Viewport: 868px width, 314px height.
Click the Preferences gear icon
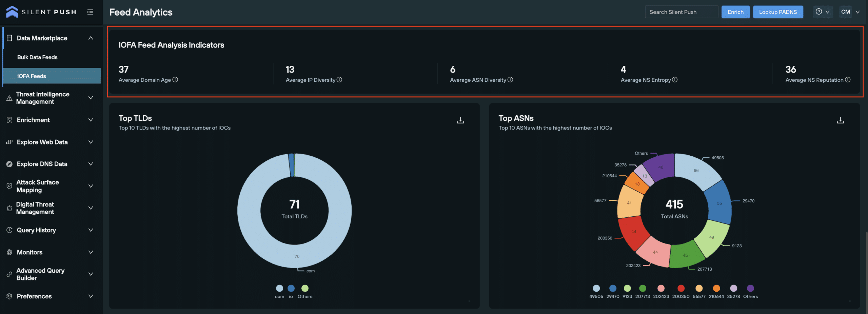pos(9,296)
